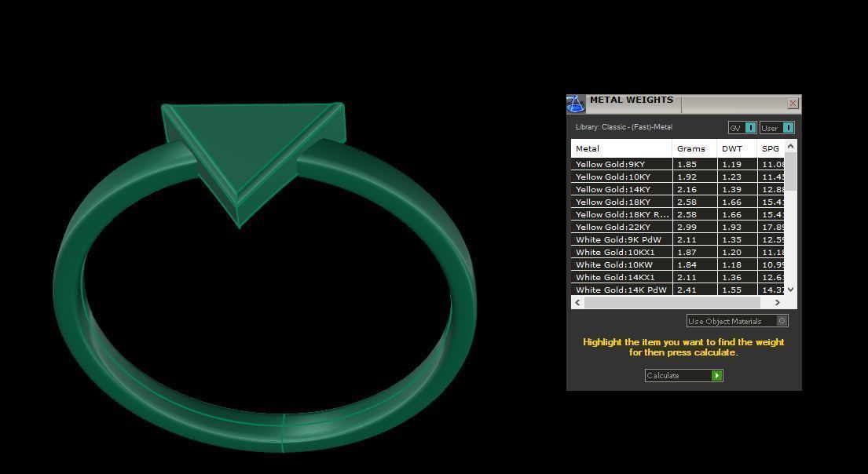Select the Yellow Gold:14KY row
The height and width of the screenshot is (474, 868).
[x=678, y=189]
